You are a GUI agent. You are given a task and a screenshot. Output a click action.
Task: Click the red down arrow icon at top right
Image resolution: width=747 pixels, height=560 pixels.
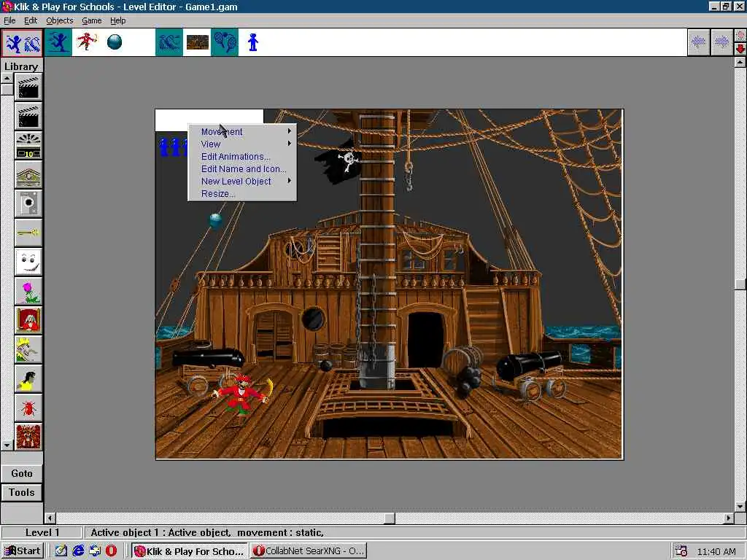740,49
